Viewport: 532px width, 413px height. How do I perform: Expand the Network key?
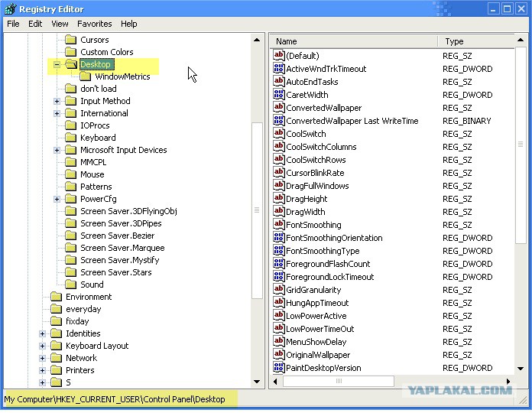[42, 358]
